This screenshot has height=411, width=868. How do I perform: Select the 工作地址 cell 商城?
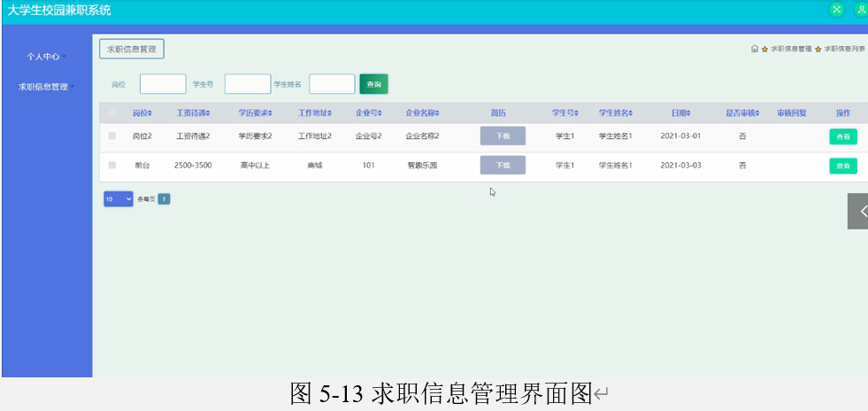315,165
